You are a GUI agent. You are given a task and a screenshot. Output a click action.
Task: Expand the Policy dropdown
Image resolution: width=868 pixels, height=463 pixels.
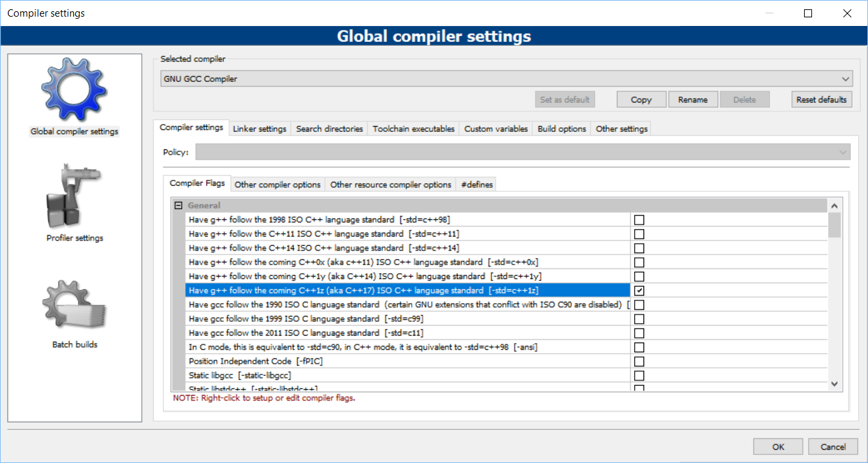pos(522,153)
